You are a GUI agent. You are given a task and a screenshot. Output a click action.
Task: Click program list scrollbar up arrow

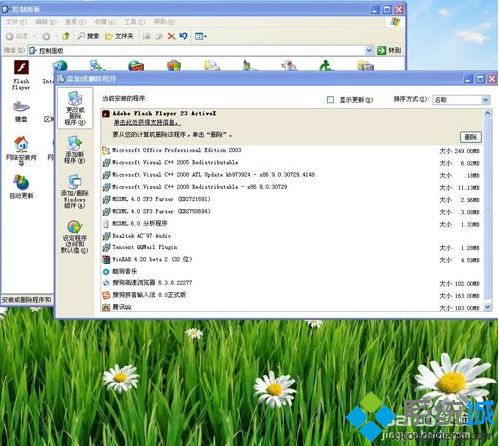point(487,113)
